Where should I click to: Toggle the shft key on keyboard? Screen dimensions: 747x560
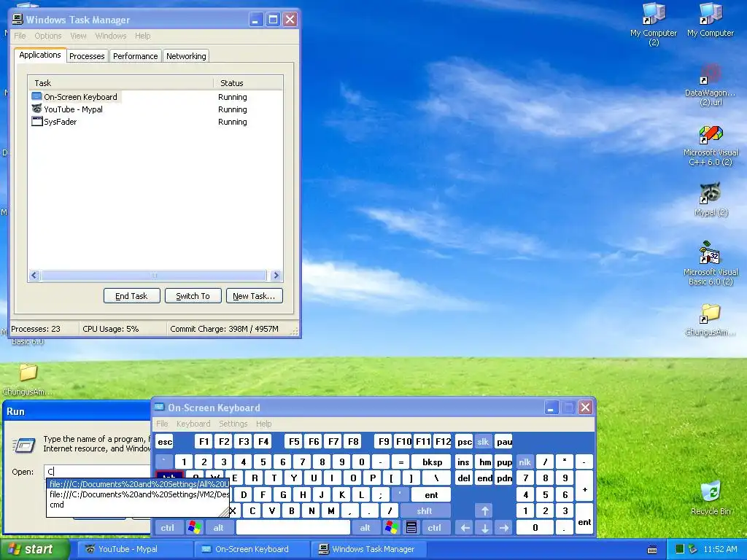point(425,511)
